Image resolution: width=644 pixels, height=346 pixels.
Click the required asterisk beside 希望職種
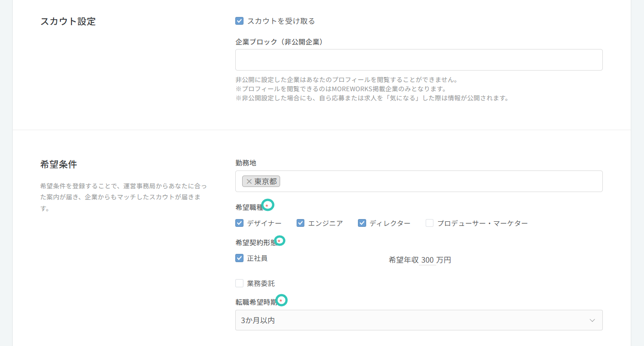click(267, 206)
